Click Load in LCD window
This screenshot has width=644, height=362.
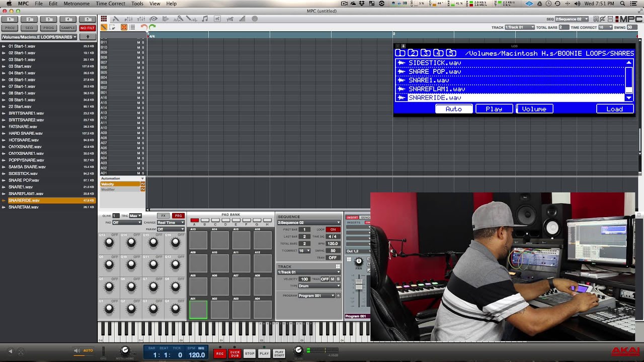[614, 109]
